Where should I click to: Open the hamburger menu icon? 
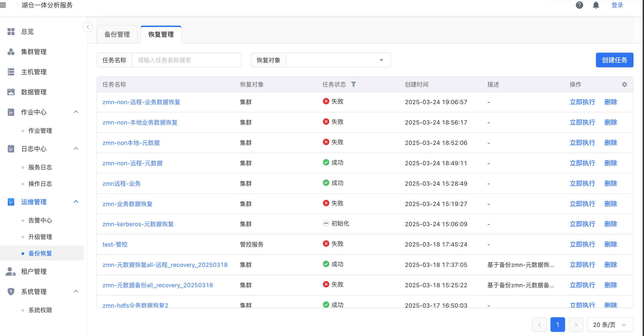(x=3, y=5)
